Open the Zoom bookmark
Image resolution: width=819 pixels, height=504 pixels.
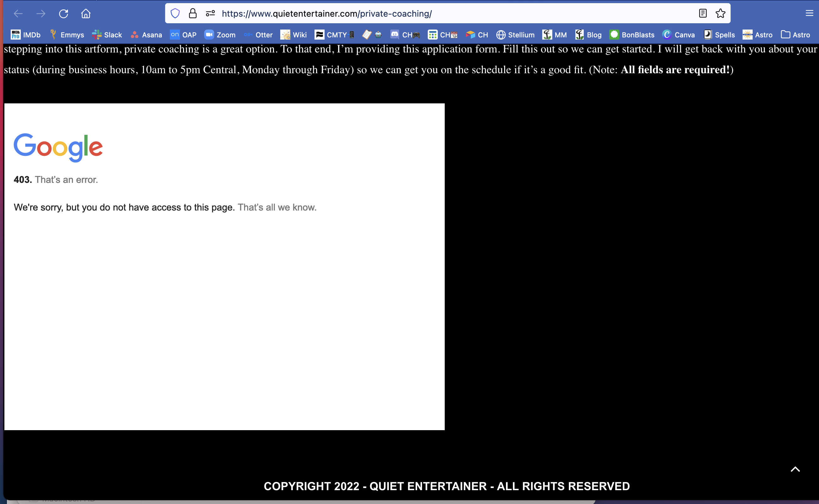(220, 35)
